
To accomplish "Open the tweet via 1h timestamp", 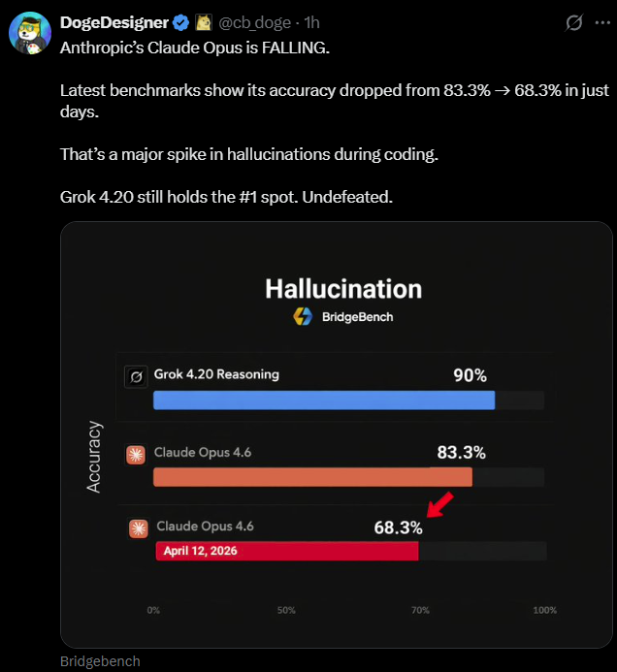I will [x=311, y=22].
